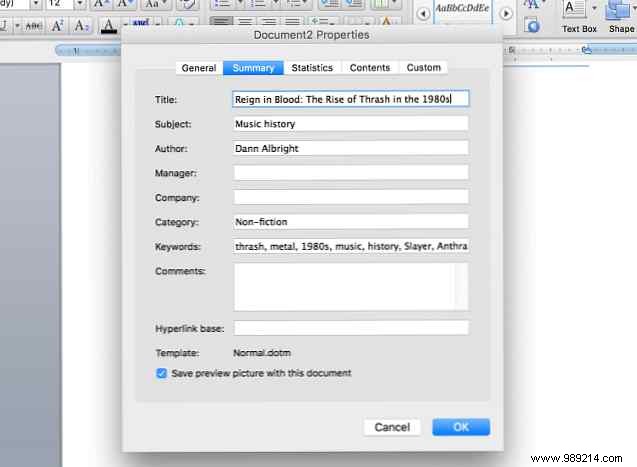Focus the empty Manager field
The height and width of the screenshot is (467, 637).
(x=351, y=173)
